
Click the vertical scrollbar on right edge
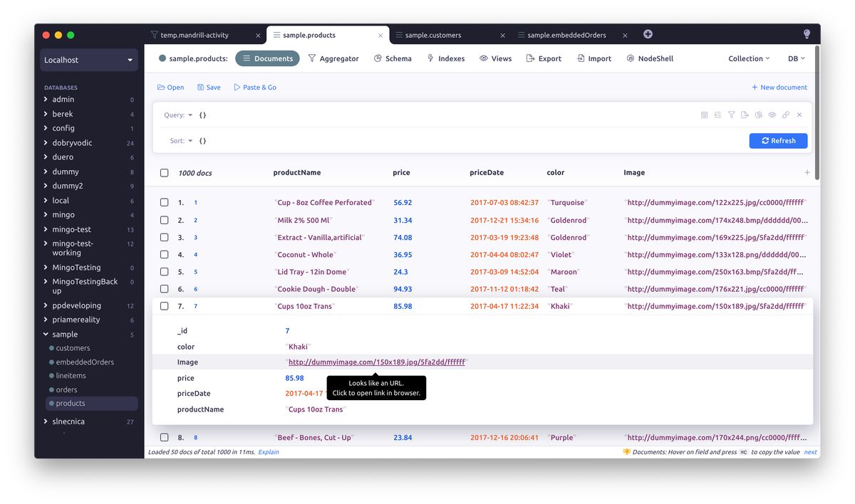(817, 114)
